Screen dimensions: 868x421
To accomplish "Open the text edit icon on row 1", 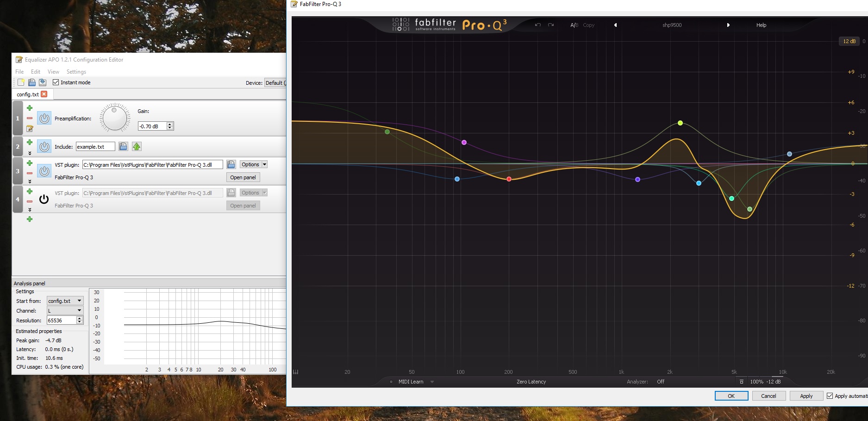I will tap(30, 128).
